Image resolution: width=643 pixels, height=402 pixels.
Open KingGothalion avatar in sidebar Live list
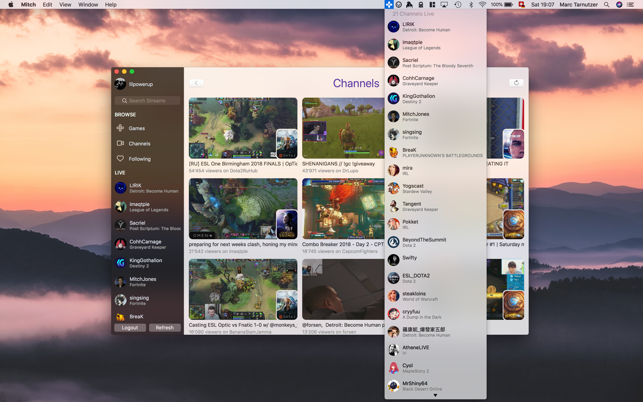click(x=120, y=263)
